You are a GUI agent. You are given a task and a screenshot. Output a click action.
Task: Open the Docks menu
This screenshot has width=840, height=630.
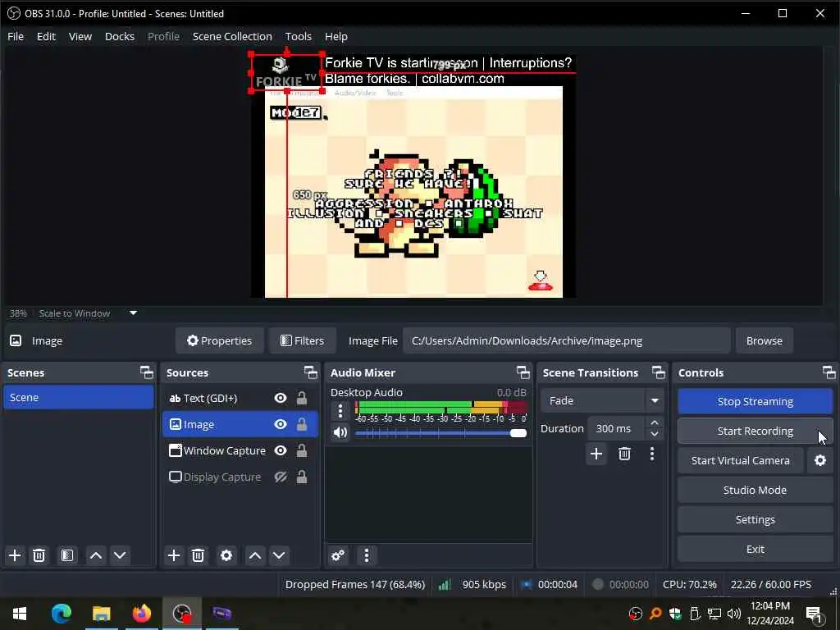point(120,36)
